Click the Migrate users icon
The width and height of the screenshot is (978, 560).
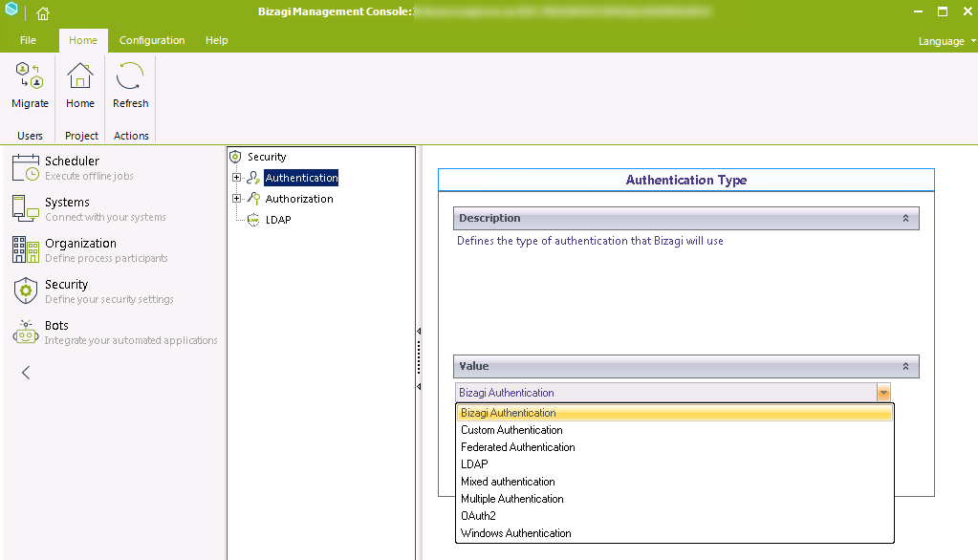pos(30,76)
